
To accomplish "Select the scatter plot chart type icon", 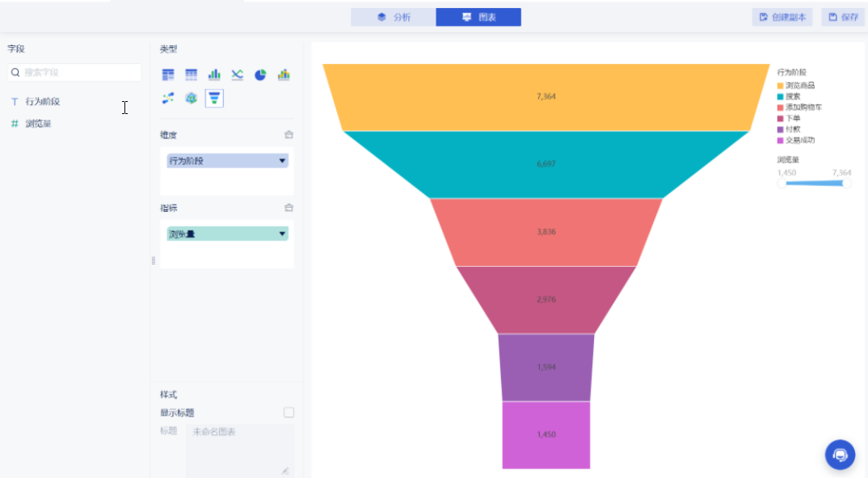I will (168, 98).
